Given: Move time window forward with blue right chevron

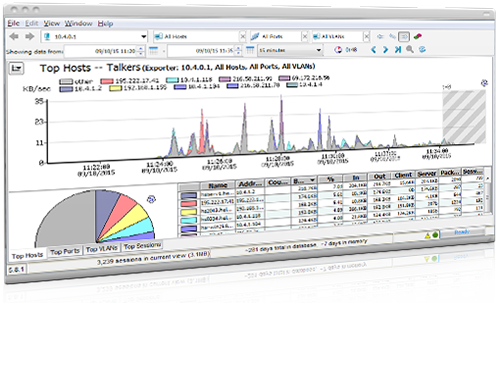Looking at the screenshot, I should pyautogui.click(x=386, y=50).
